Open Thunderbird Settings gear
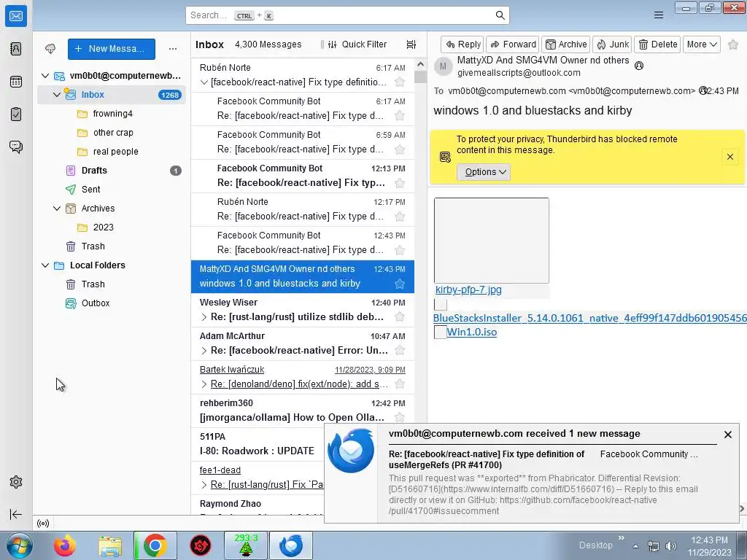Image resolution: width=747 pixels, height=560 pixels. (x=16, y=482)
